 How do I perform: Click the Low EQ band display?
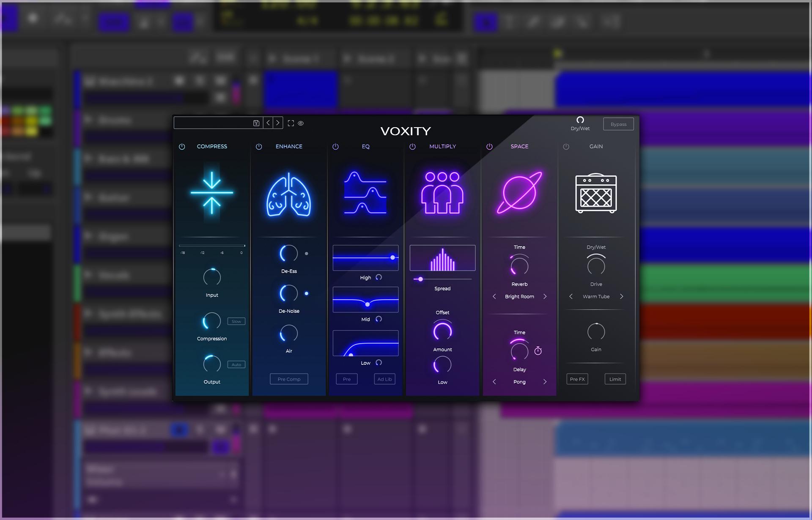(365, 343)
